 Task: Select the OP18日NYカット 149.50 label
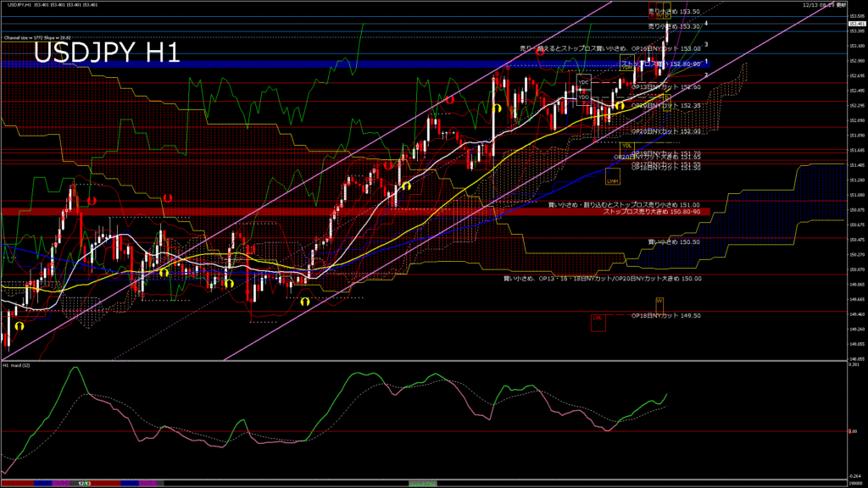[665, 315]
